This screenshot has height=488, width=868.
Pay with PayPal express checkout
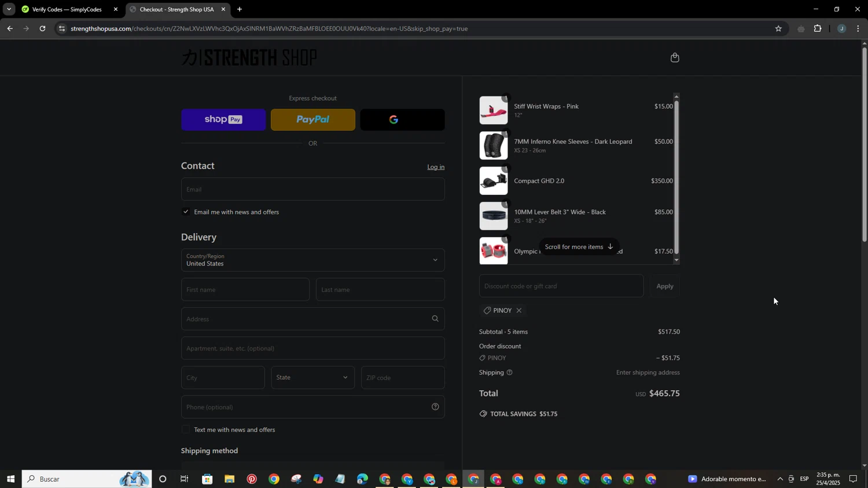pyautogui.click(x=313, y=120)
